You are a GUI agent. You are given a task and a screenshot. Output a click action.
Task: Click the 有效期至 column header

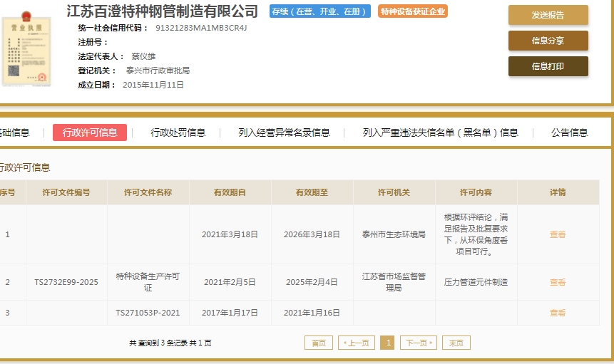pos(312,192)
